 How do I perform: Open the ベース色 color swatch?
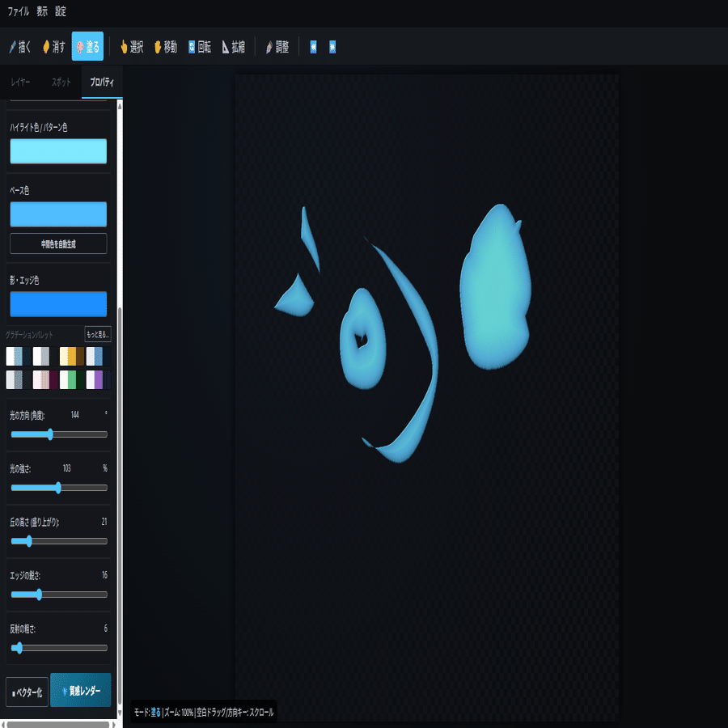(58, 214)
